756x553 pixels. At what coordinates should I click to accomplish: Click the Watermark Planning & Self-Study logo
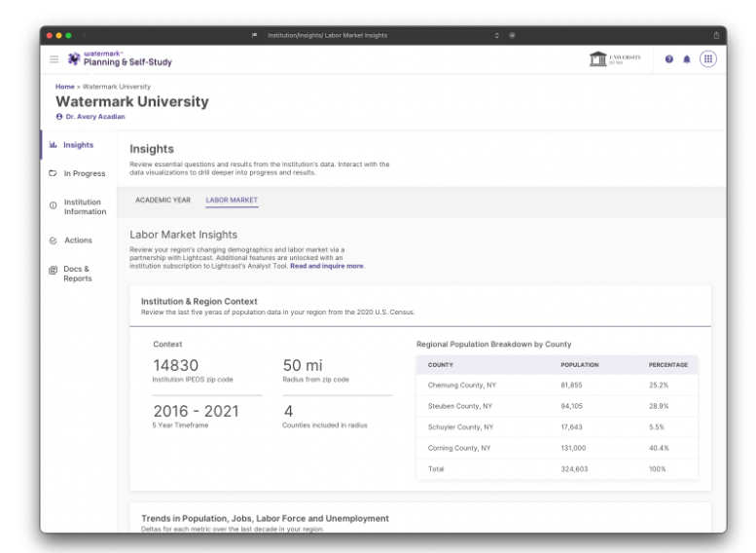coord(120,58)
